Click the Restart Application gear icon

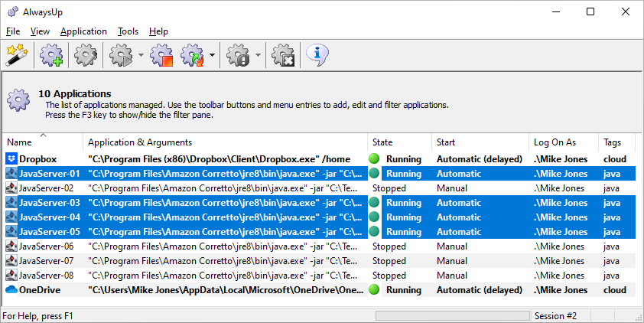click(192, 55)
